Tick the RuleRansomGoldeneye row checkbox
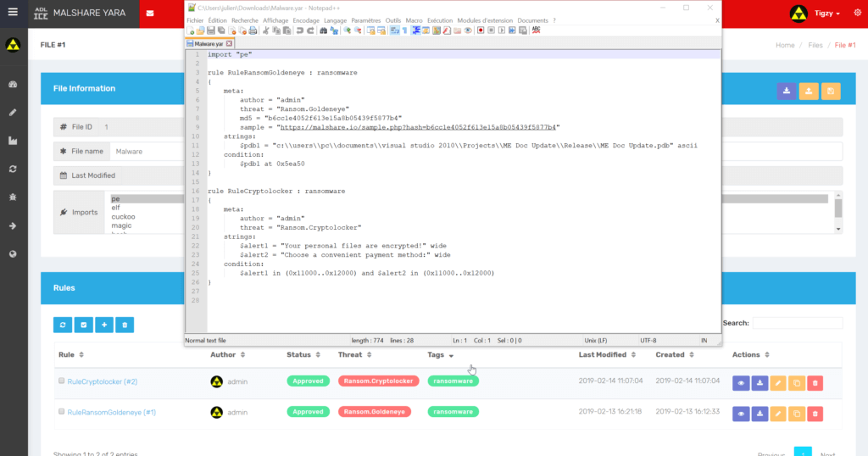This screenshot has width=868, height=456. click(x=61, y=411)
